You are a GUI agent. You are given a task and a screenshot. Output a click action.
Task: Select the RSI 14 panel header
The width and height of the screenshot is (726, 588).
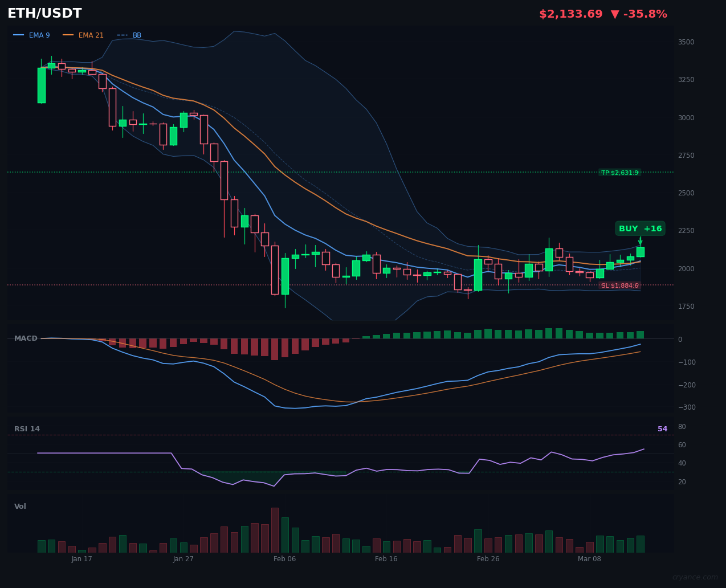coord(28,428)
